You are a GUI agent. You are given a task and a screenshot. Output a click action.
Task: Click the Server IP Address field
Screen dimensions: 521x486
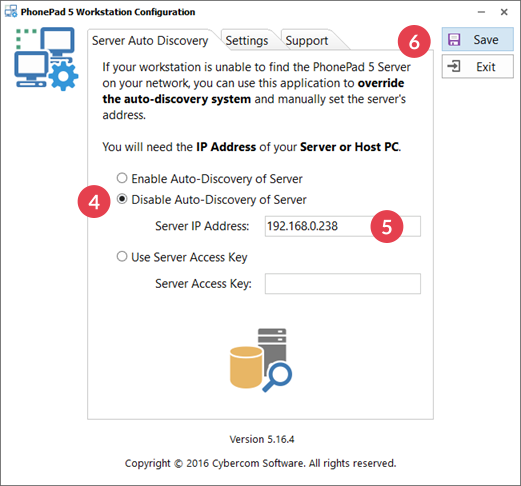[x=343, y=226]
